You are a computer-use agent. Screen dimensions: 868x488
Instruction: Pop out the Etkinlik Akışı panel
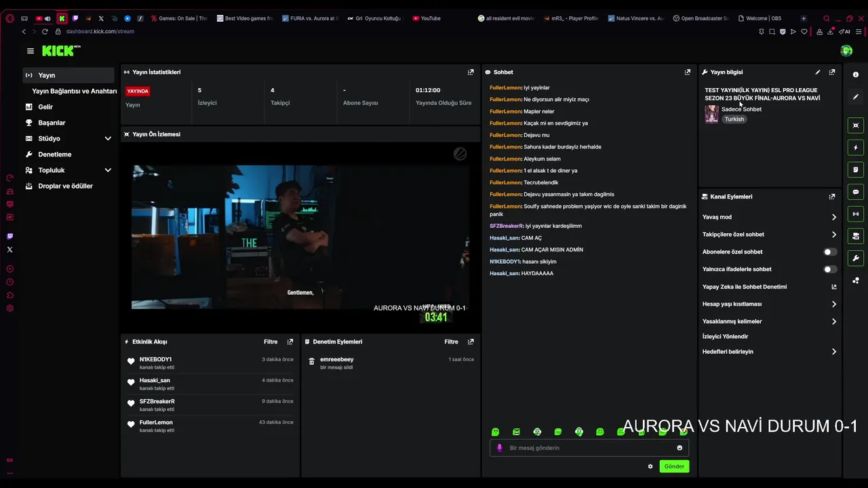pyautogui.click(x=290, y=342)
